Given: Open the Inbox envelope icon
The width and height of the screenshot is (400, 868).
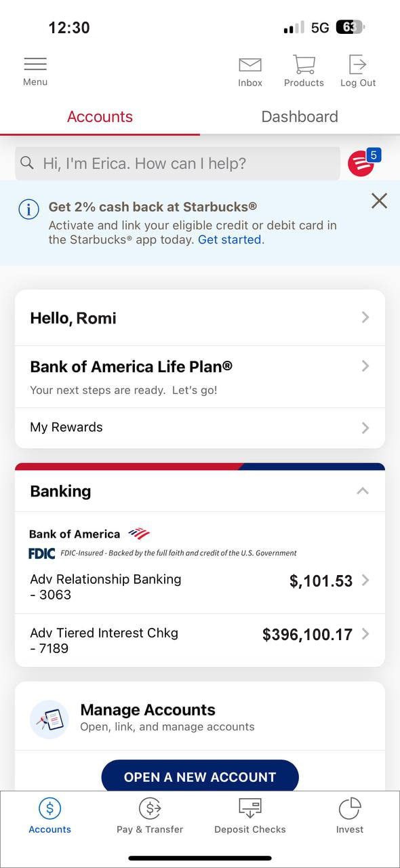Looking at the screenshot, I should 250,65.
